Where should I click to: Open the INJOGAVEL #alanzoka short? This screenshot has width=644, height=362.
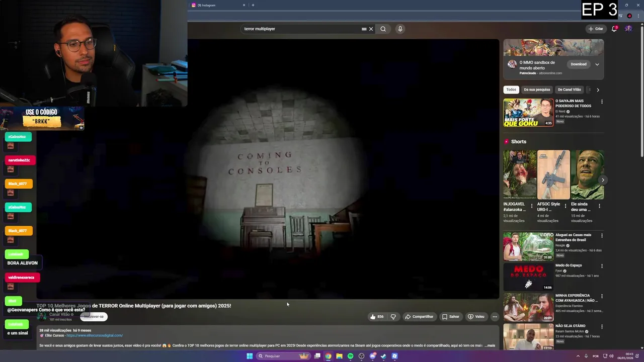(x=520, y=174)
